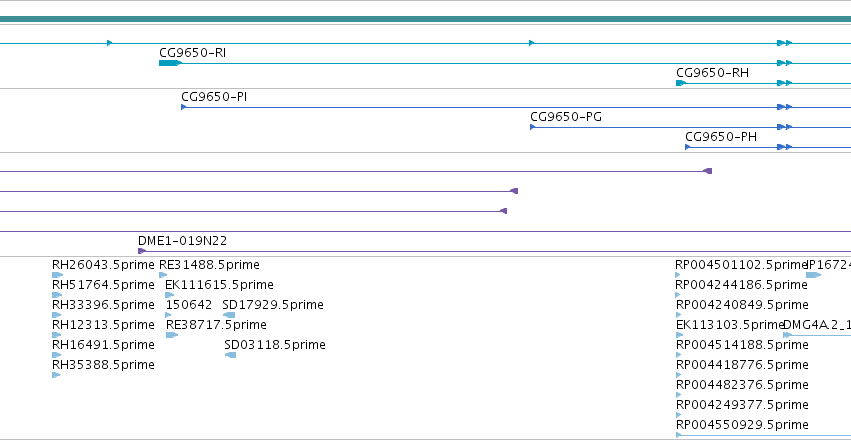Open the RH51764.5prime label
This screenshot has width=851, height=440.
[103, 285]
